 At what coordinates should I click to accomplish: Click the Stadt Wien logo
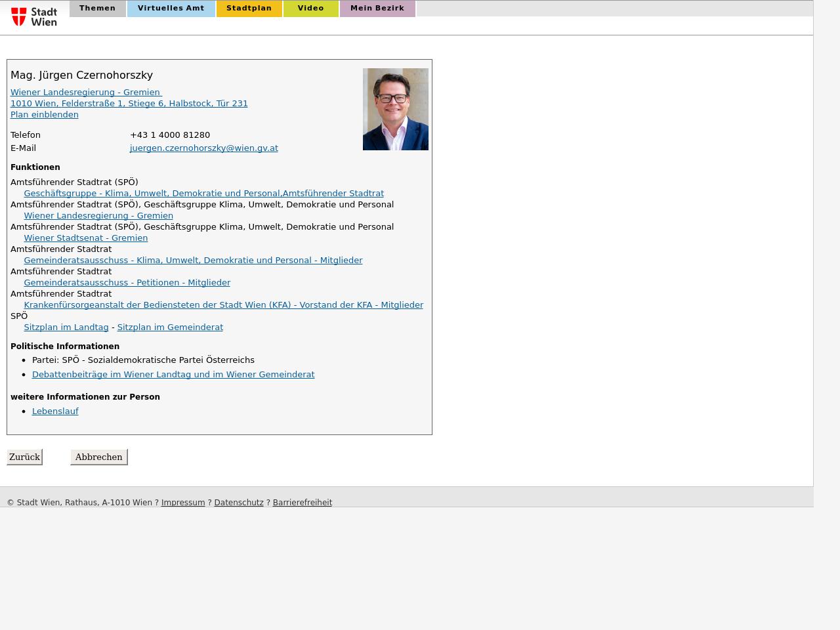point(34,16)
